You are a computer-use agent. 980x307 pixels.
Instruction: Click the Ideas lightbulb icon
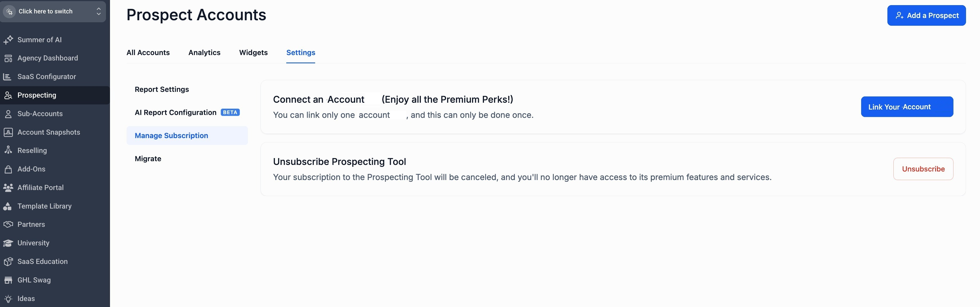(x=8, y=299)
